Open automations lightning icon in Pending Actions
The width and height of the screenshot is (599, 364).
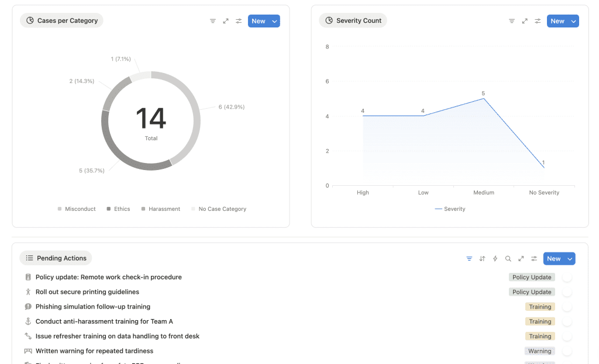[495, 259]
